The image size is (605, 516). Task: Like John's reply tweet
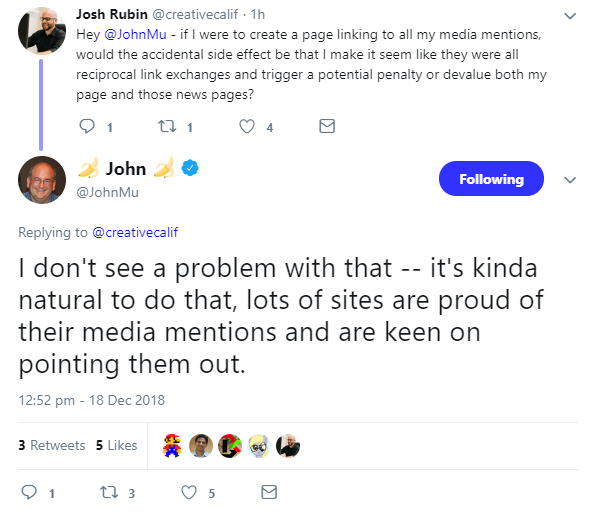(188, 492)
